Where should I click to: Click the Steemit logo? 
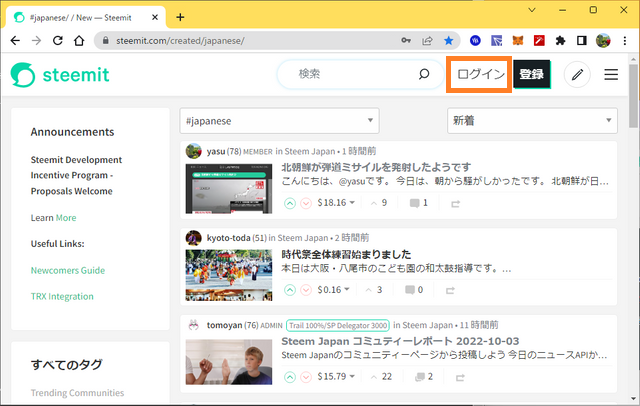tap(60, 75)
